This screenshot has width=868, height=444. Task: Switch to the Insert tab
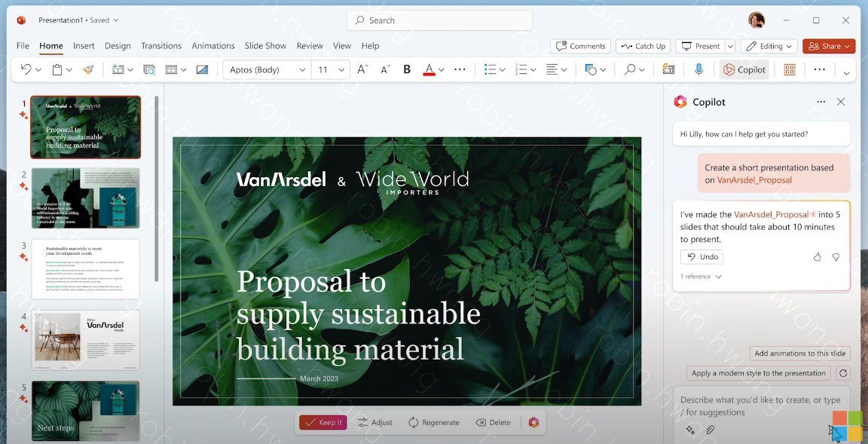pyautogui.click(x=84, y=45)
